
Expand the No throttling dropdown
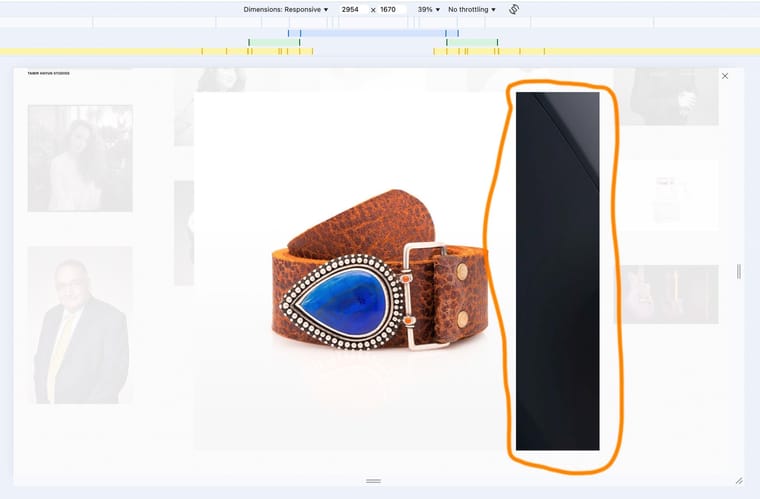472,9
